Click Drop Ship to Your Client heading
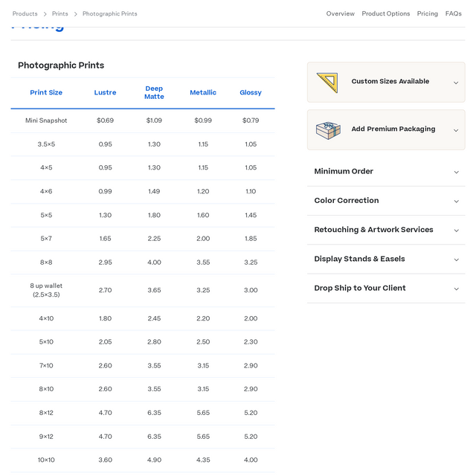476x476 pixels. tap(360, 288)
